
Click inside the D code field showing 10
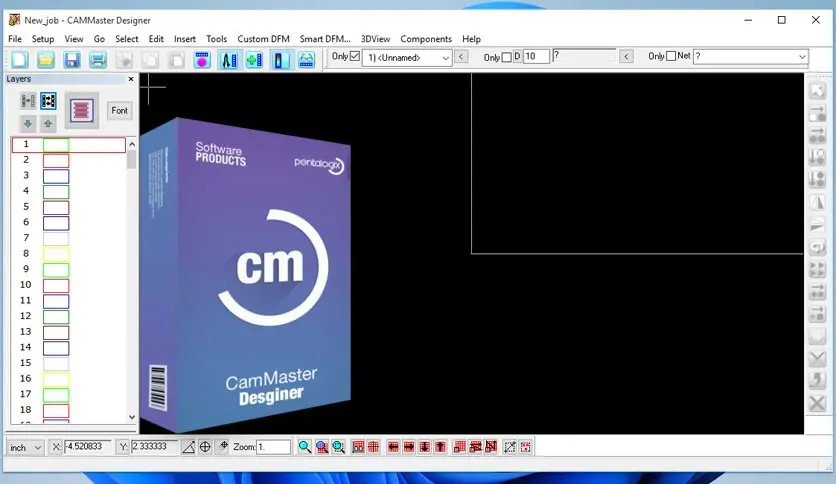coord(536,57)
